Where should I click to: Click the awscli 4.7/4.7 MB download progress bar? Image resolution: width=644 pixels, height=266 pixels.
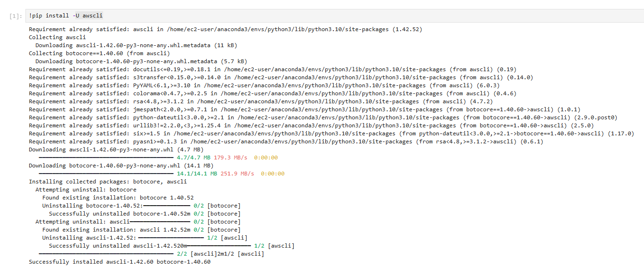[x=106, y=158]
